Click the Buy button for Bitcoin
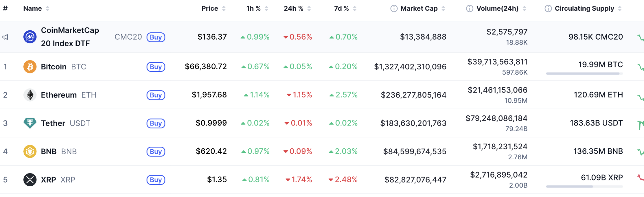644x197 pixels. [156, 67]
